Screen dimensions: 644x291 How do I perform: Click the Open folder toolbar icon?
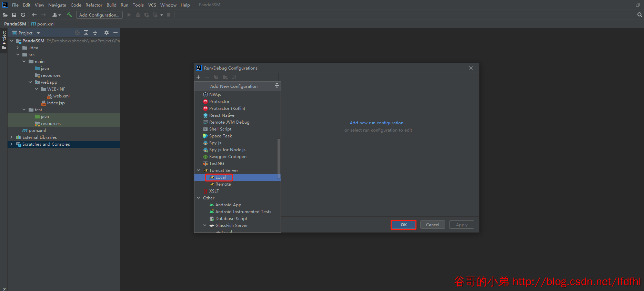click(x=5, y=15)
